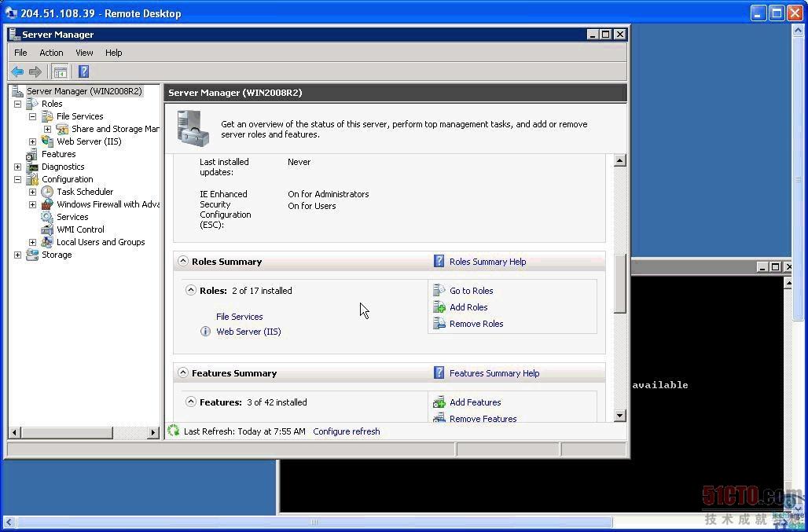Screen dimensions: 808x532
Task: Click the Add Roles icon
Action: coord(439,307)
